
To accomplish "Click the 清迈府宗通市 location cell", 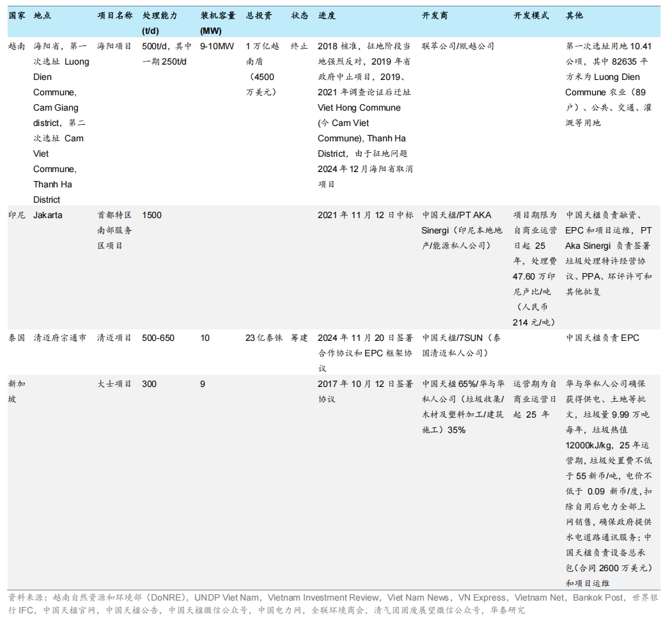I will [x=60, y=338].
